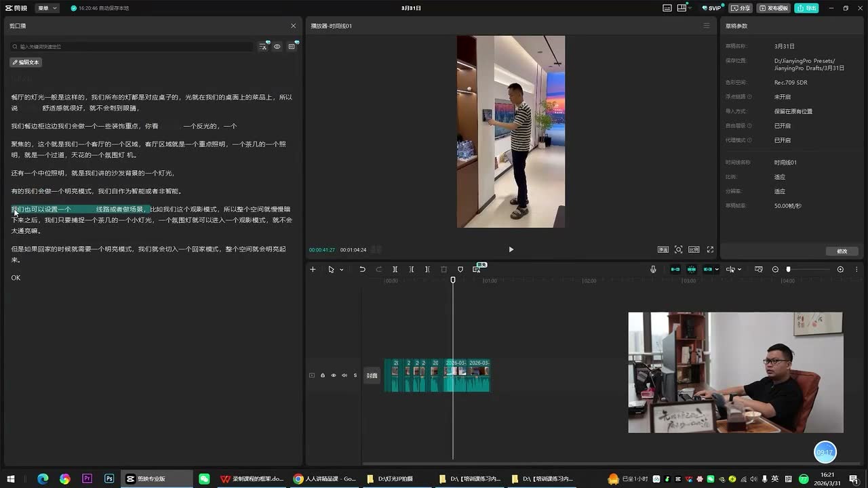868x488 pixels.
Task: Start voice recording with the microphone icon
Action: [x=653, y=269]
